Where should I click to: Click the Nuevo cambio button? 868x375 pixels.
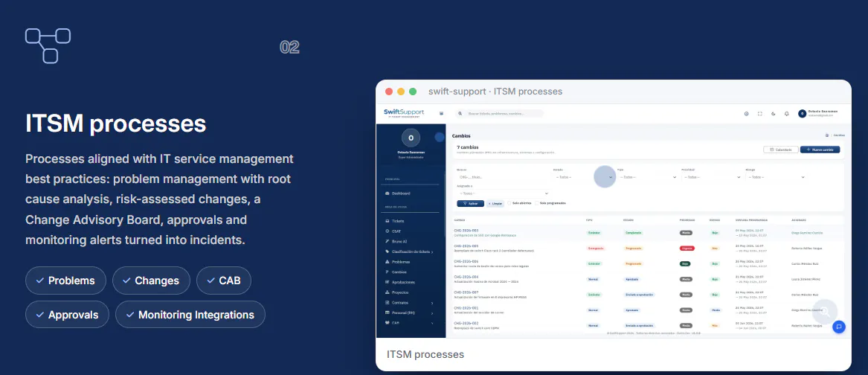(x=820, y=150)
